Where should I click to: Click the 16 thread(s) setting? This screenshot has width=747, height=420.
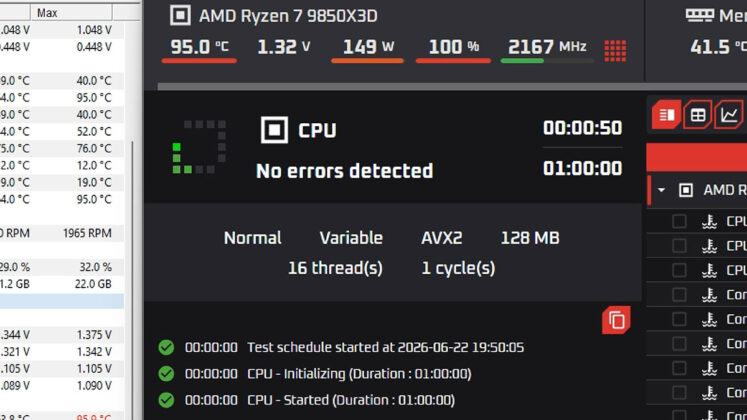coord(335,268)
